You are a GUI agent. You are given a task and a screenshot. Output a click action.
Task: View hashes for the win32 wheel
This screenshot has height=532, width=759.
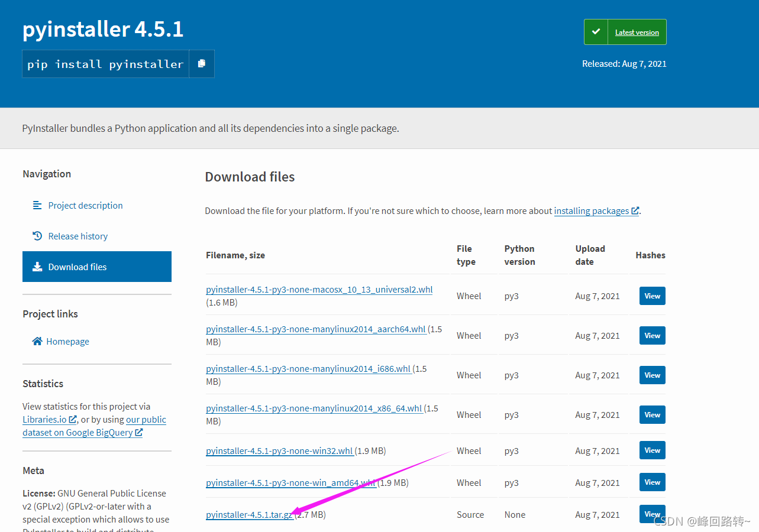click(x=652, y=450)
